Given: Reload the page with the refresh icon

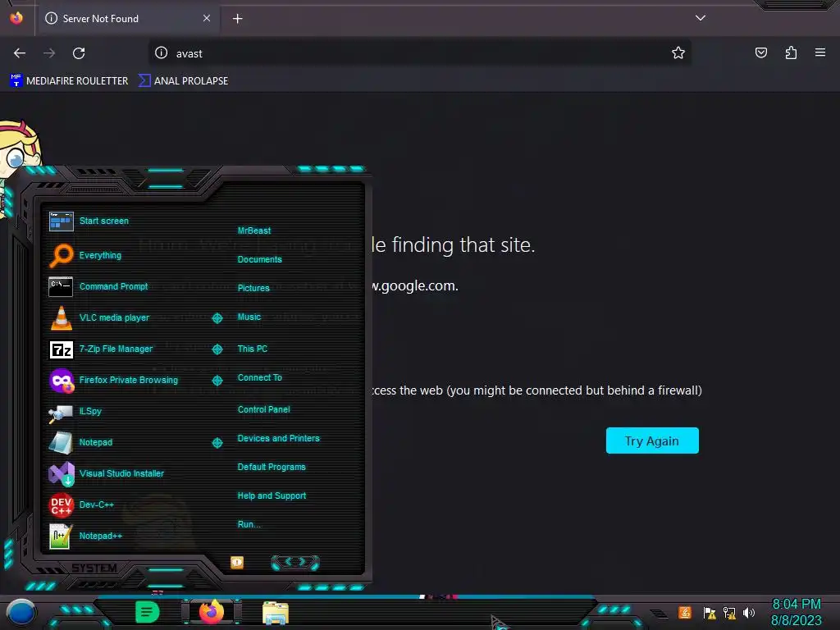Looking at the screenshot, I should point(79,53).
